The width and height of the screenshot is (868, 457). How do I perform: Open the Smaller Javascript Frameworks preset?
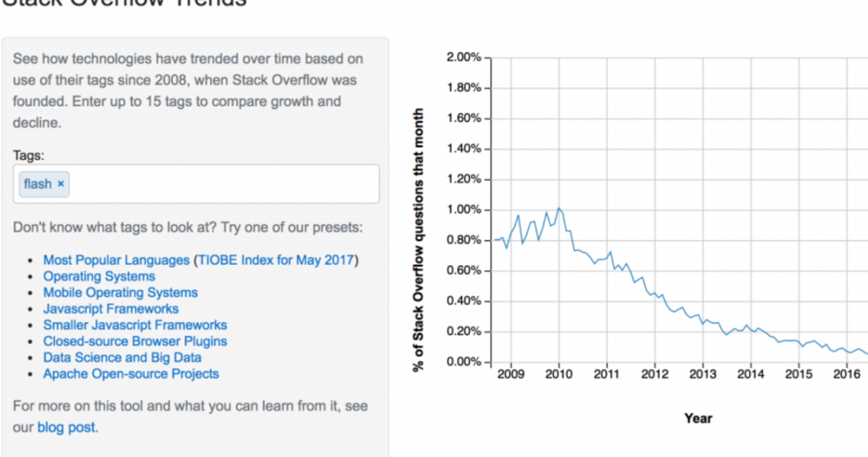tap(135, 325)
